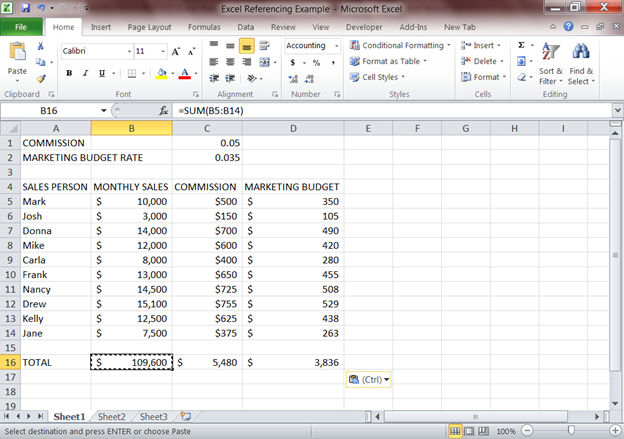The width and height of the screenshot is (624, 439).
Task: Select column D header
Action: (293, 129)
